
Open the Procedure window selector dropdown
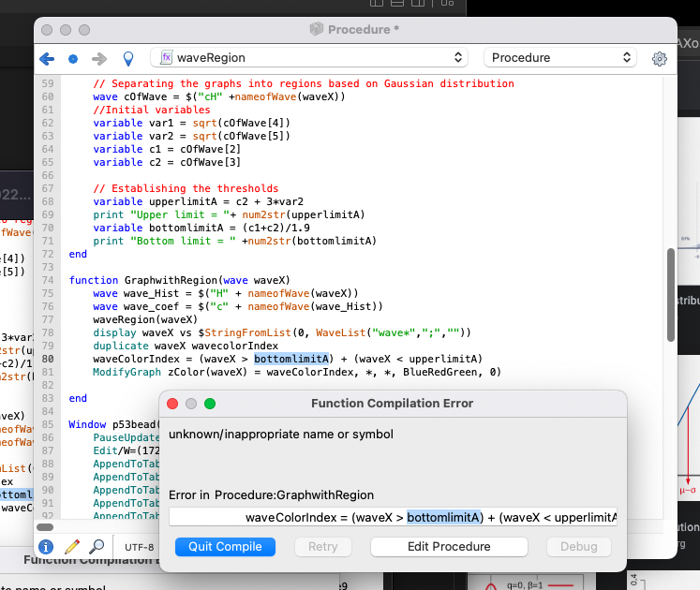[560, 57]
